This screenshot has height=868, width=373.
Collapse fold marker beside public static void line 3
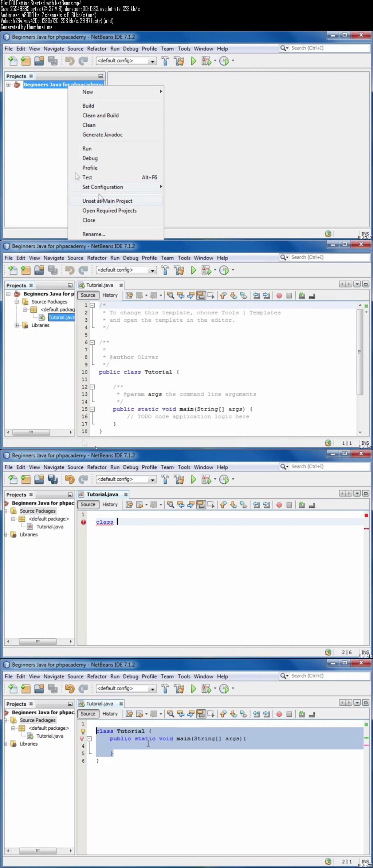89,739
